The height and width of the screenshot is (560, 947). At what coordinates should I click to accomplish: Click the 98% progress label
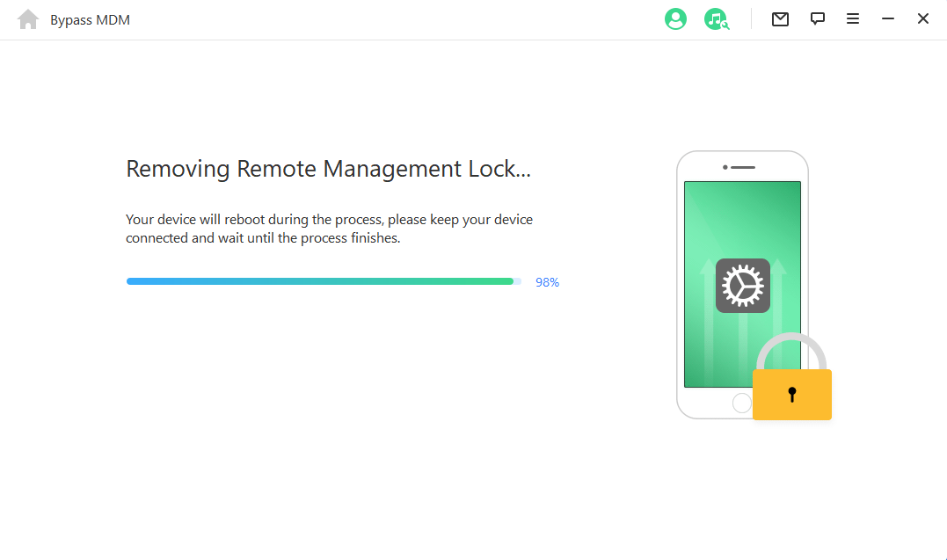(x=547, y=282)
